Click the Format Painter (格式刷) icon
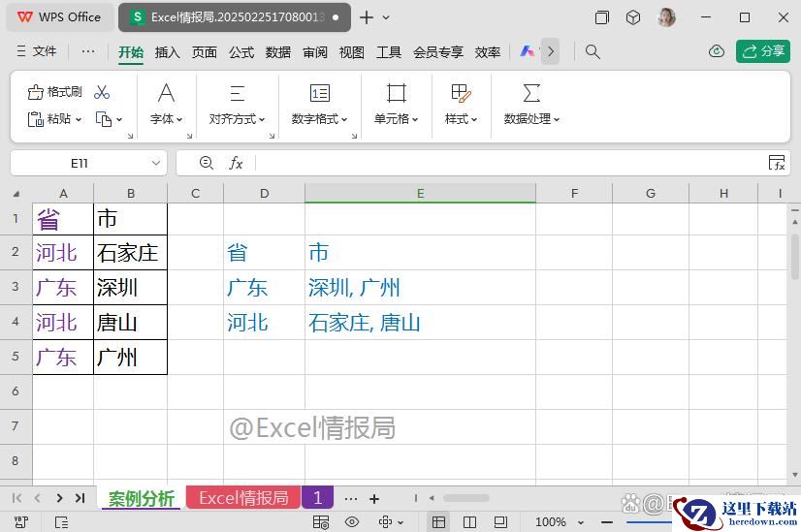This screenshot has height=532, width=801. [36, 92]
